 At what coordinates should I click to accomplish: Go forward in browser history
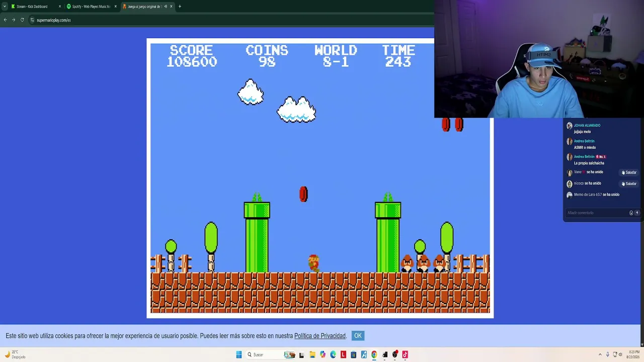pos(14,20)
